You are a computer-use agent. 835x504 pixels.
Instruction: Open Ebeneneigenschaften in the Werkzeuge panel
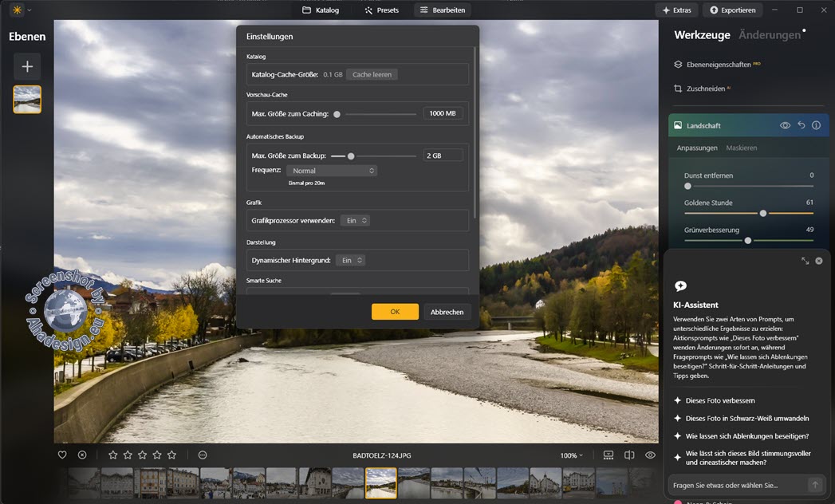[x=717, y=63]
